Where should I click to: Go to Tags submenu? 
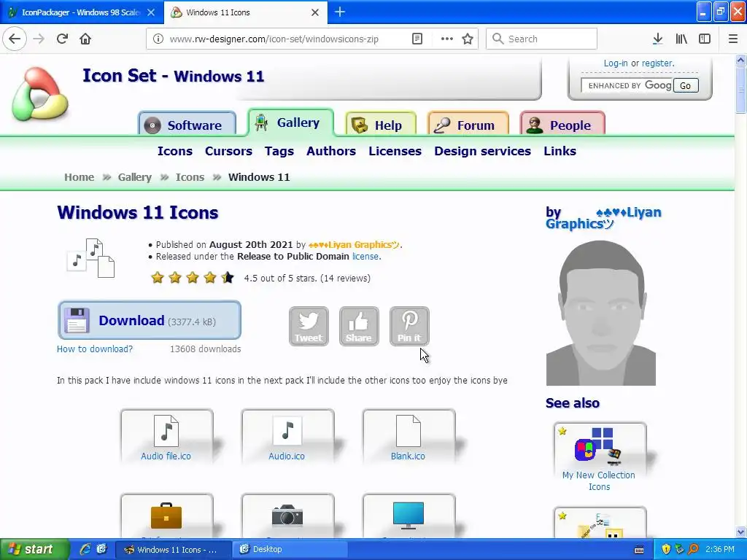(x=279, y=151)
